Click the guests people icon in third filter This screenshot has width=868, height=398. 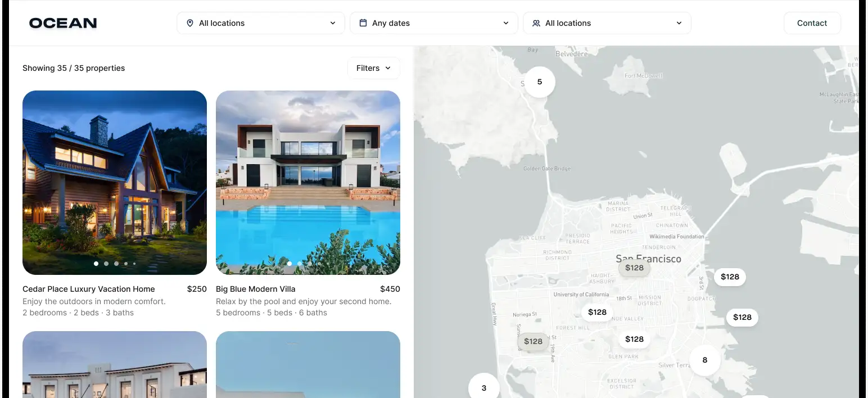(536, 23)
